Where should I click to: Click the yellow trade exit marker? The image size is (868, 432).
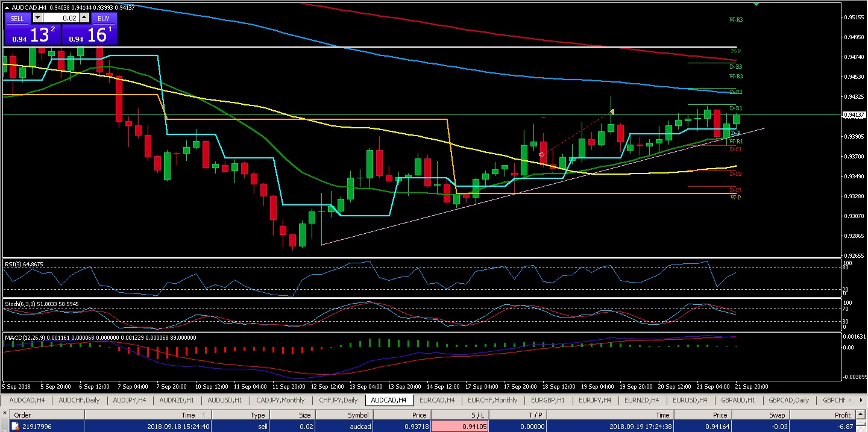point(612,111)
